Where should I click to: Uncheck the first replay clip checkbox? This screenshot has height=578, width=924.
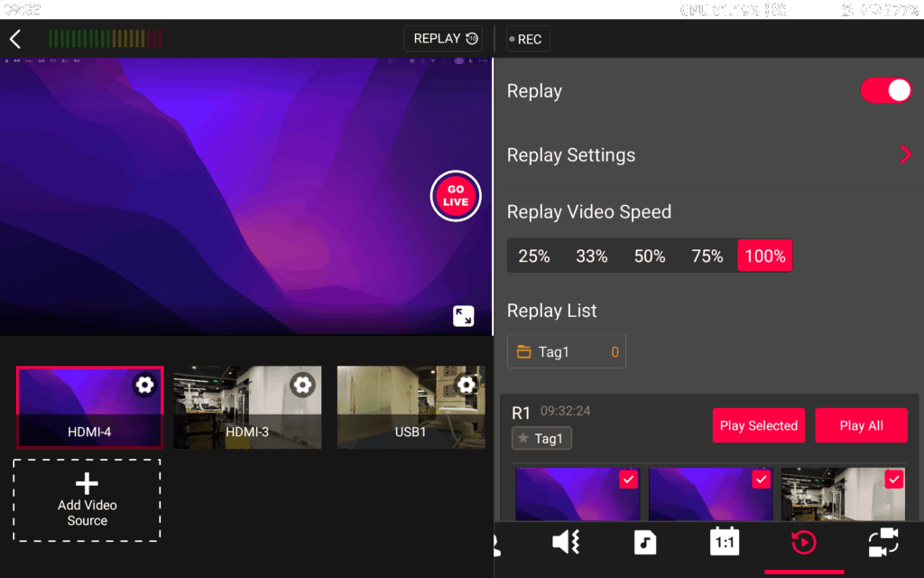[x=628, y=480]
